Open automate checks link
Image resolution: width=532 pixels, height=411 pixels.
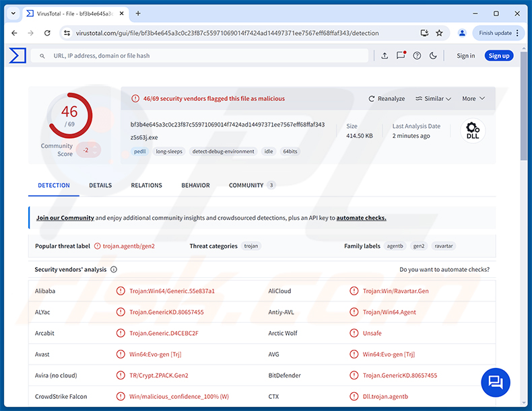362,218
